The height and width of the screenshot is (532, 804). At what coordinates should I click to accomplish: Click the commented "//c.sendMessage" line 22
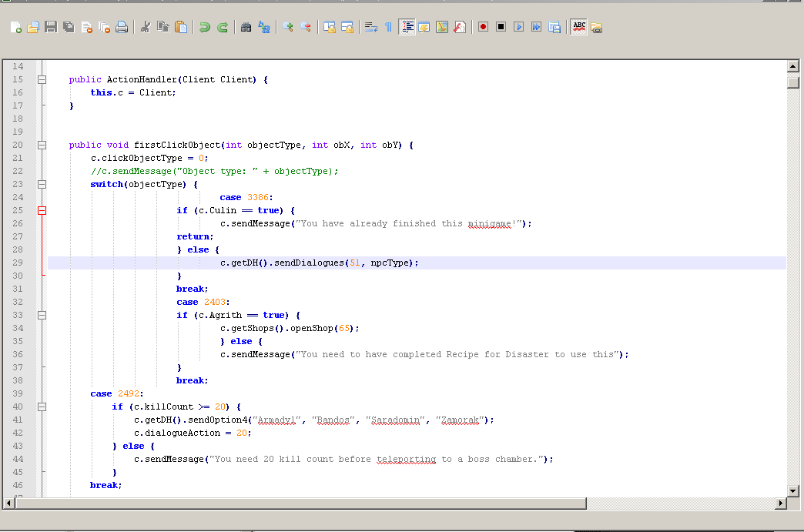pyautogui.click(x=214, y=171)
